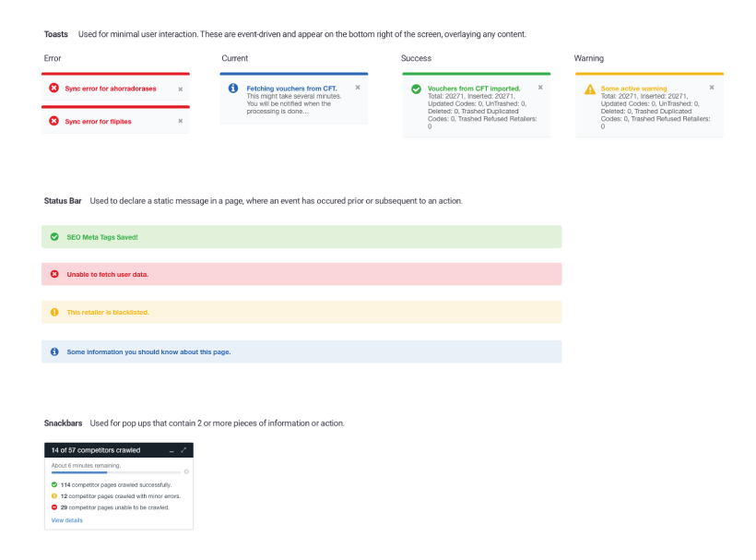The height and width of the screenshot is (560, 756).
Task: Dismiss the flipites sync error toast
Action: (x=181, y=121)
